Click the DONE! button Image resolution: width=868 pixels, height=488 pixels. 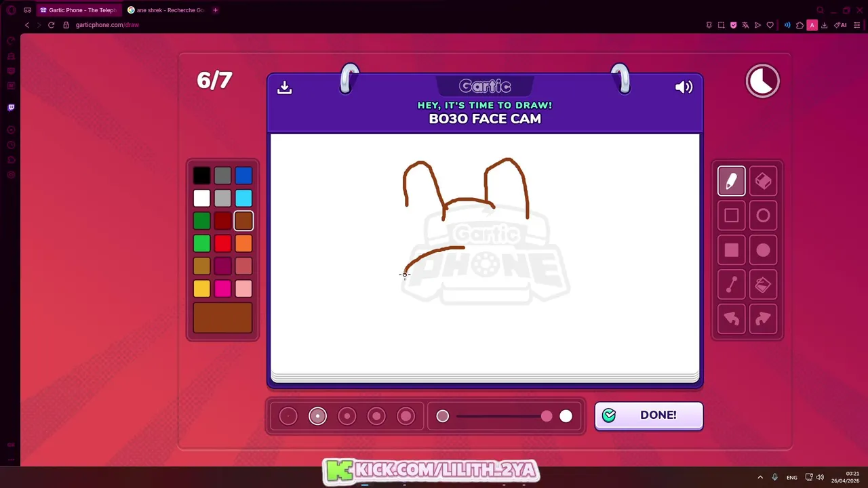tap(649, 415)
